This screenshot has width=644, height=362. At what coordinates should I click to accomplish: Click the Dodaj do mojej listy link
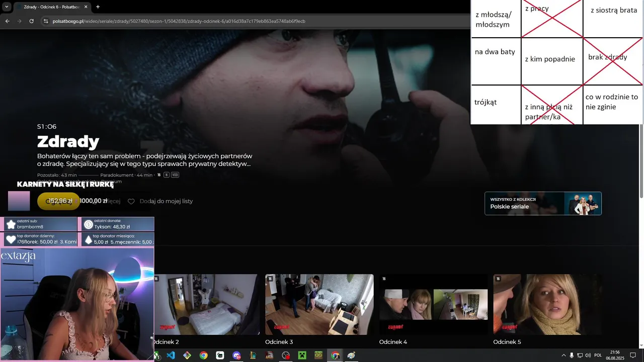[166, 201]
